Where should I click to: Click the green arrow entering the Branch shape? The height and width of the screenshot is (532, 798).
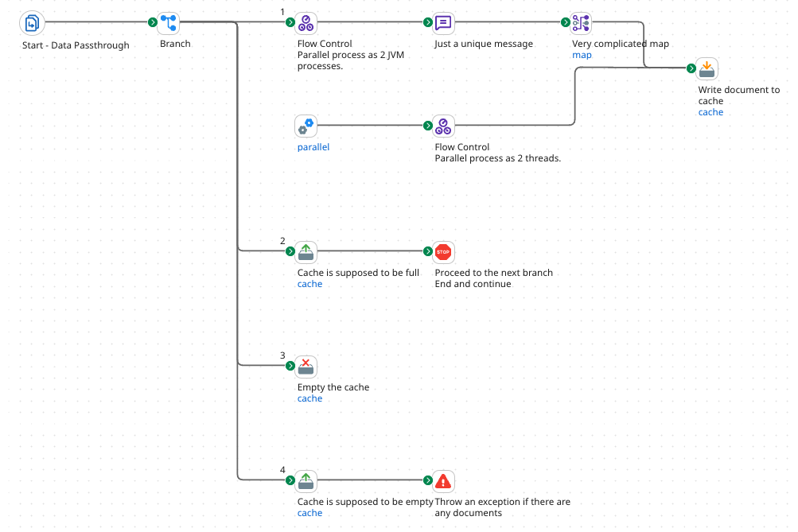pyautogui.click(x=153, y=22)
